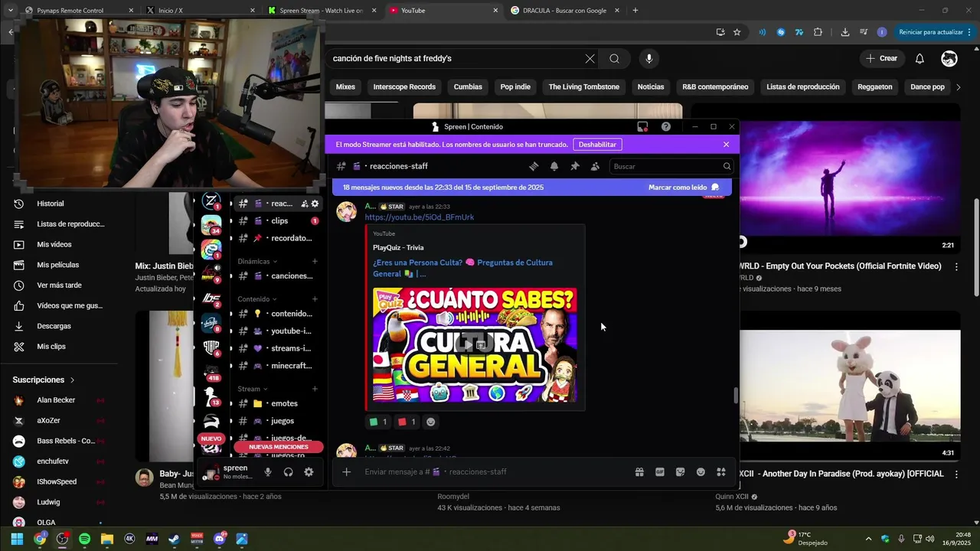Viewport: 980px width, 551px height.
Task: Dismiss streamer mode banner with X
Action: (727, 145)
